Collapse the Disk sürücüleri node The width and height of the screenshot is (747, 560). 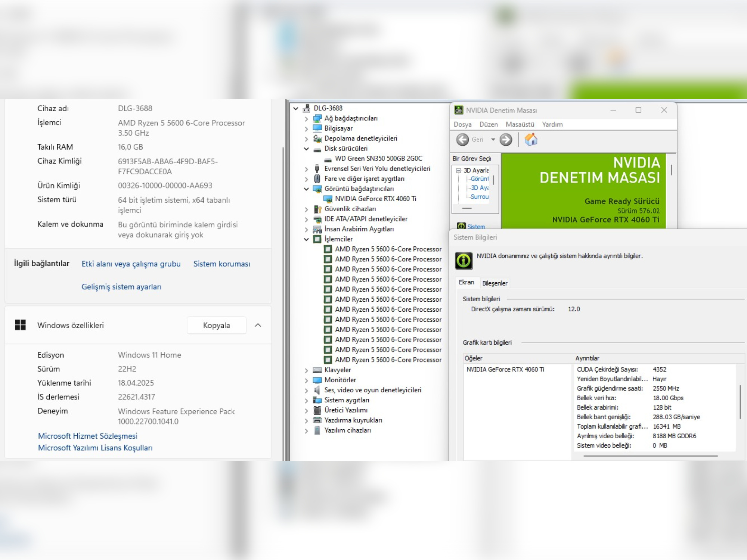click(306, 149)
